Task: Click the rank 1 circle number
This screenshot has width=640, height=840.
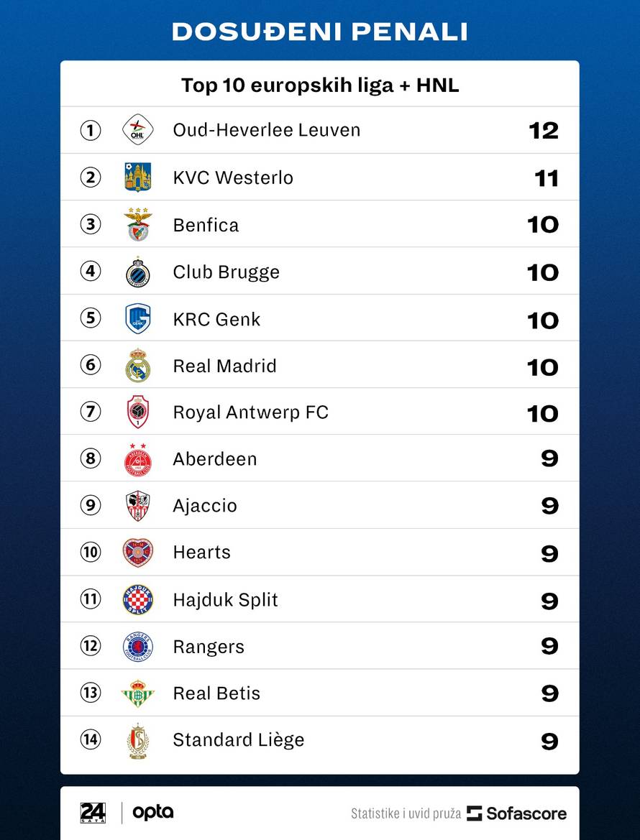Action: (91, 130)
